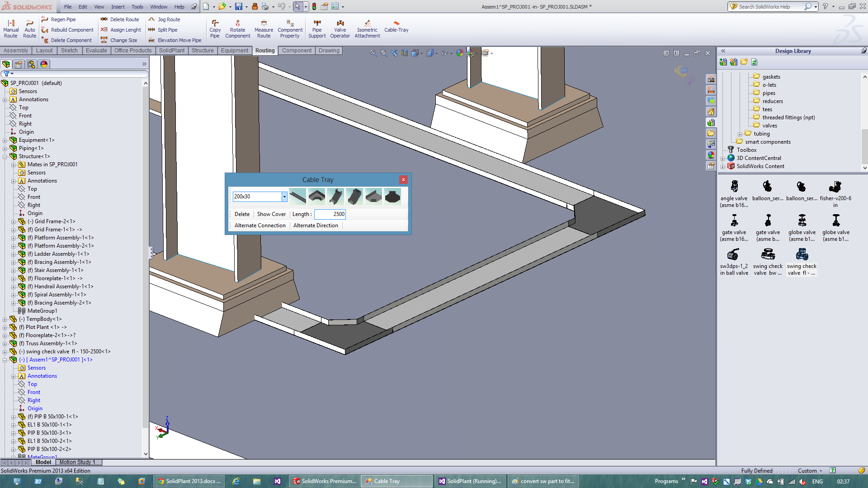Run the Auto Route tool
This screenshot has width=868, height=488.
pos(30,29)
